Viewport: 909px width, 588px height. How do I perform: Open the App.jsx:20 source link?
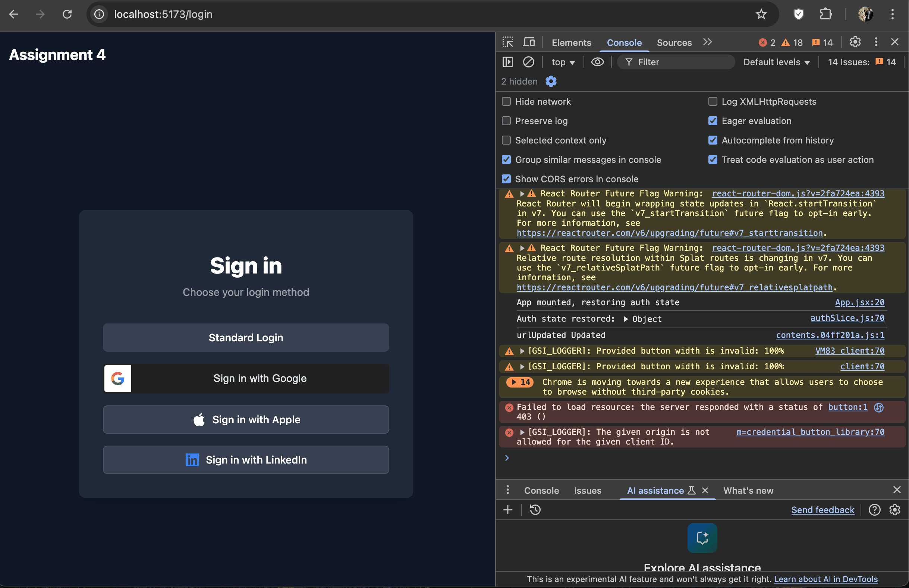(x=859, y=303)
